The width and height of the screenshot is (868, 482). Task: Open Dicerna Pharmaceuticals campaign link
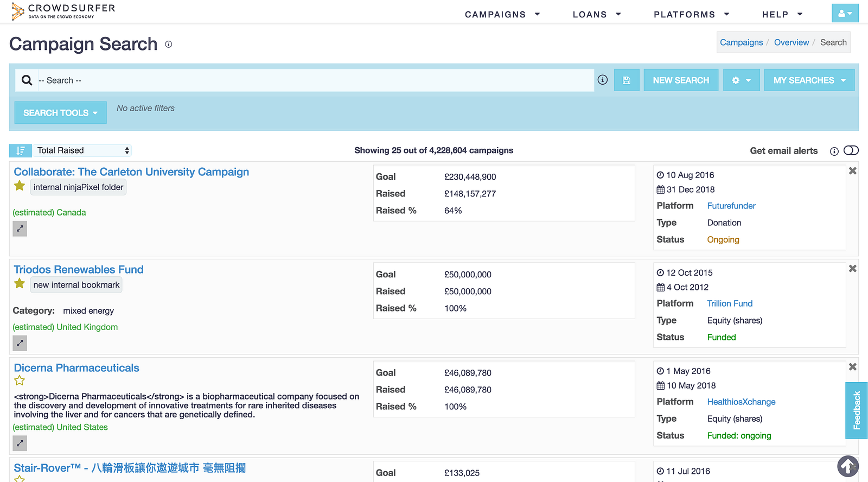click(x=76, y=368)
